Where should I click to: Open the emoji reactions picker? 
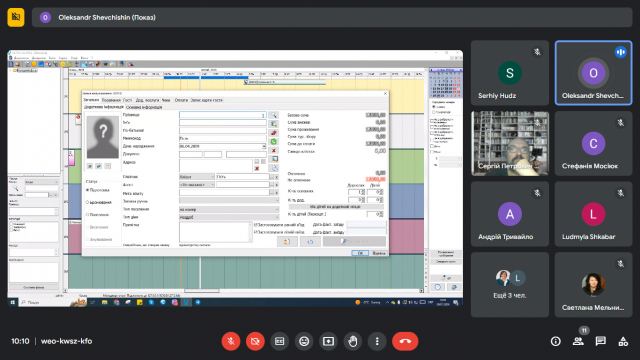304,341
